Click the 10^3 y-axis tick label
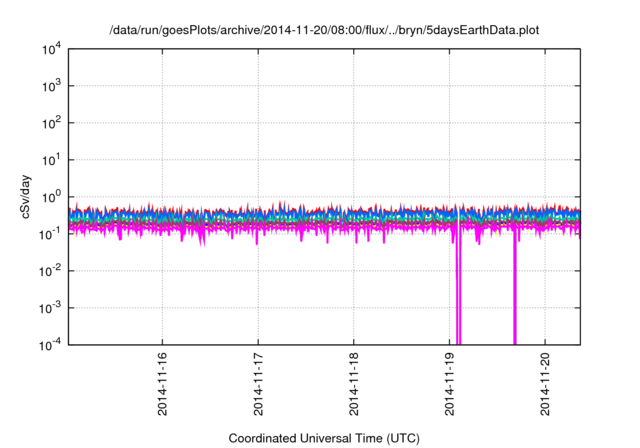640x448 pixels. (52, 86)
